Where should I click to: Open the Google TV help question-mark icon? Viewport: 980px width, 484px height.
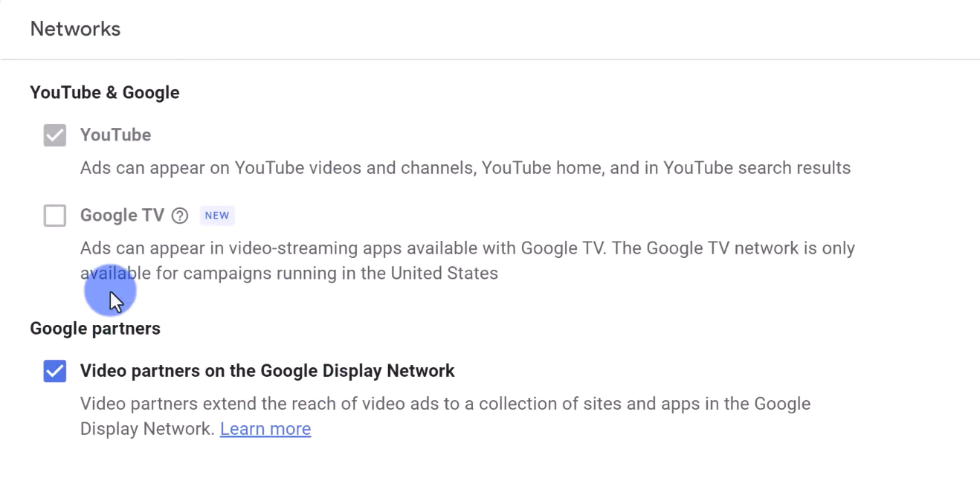click(x=180, y=216)
